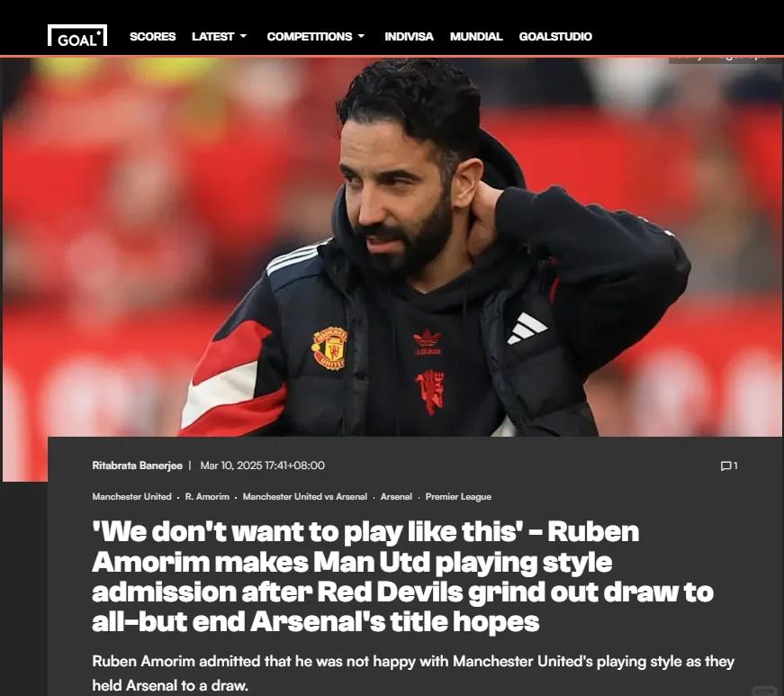Open the GOALSTUDIO nav link
784x696 pixels.
tap(555, 37)
